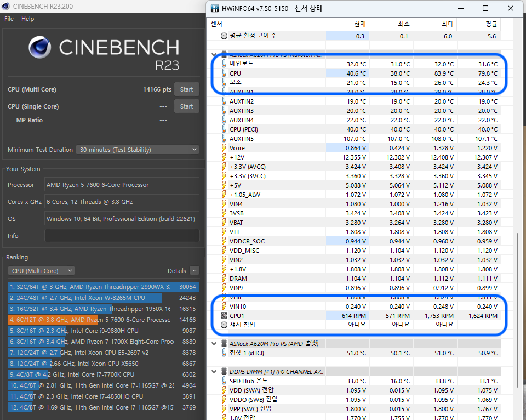This screenshot has height=420, width=526.
Task: Click the thermometer icon for 메인보드
Action: coord(224,64)
